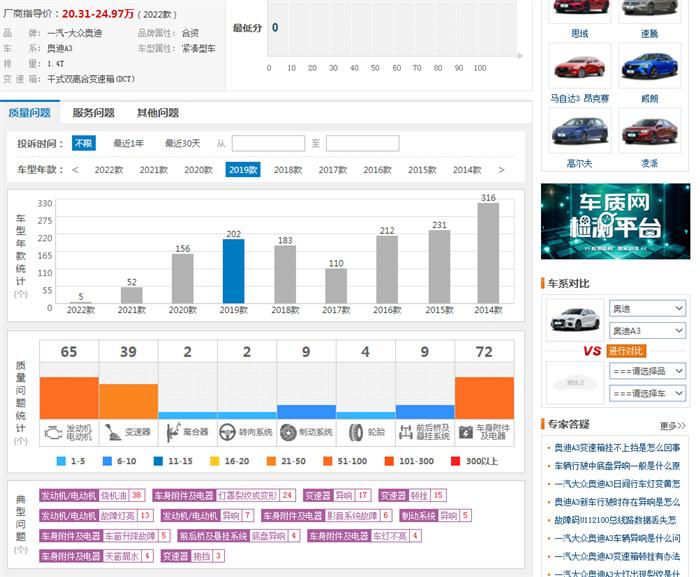Click the 故障灯亮 13 issue tag
Image resolution: width=700 pixels, height=577 pixels.
point(96,516)
